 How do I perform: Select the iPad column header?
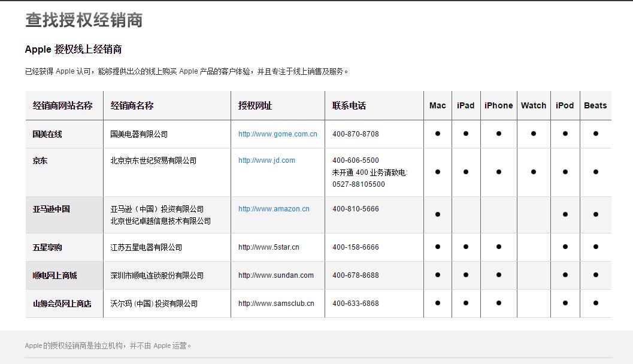point(465,105)
